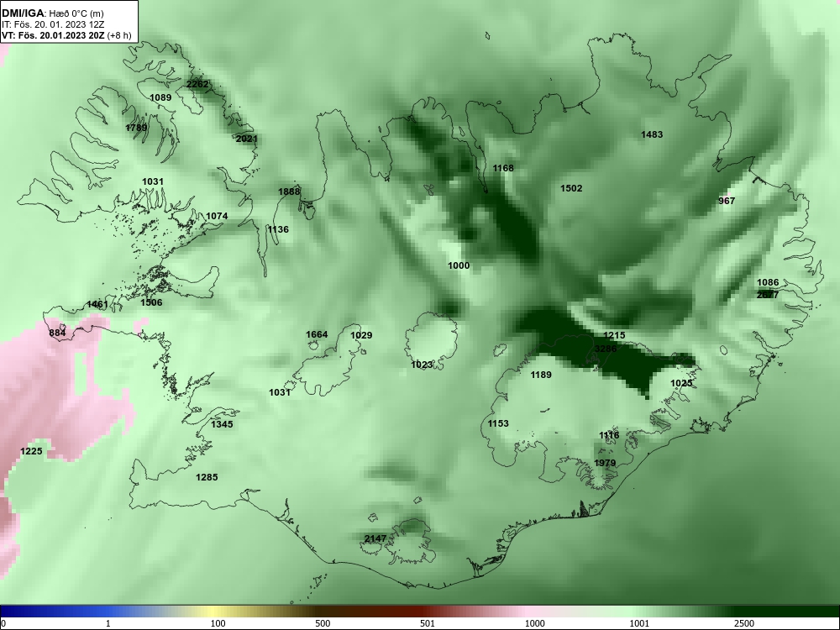
Task: Click the map value 1168
Action: [503, 168]
